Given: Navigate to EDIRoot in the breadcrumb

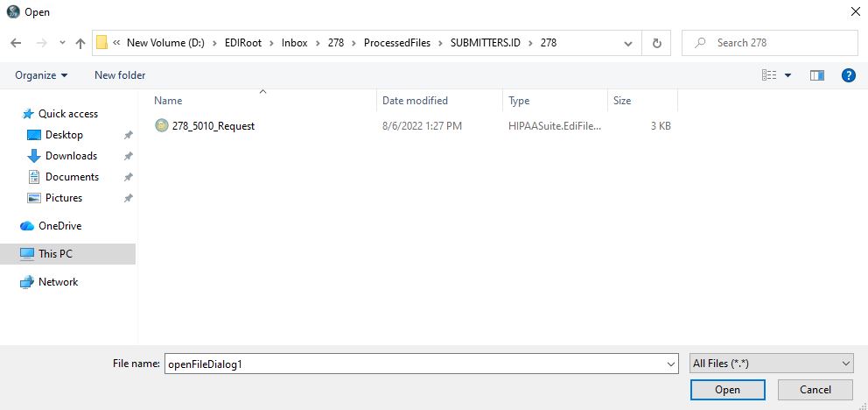Looking at the screenshot, I should 243,43.
